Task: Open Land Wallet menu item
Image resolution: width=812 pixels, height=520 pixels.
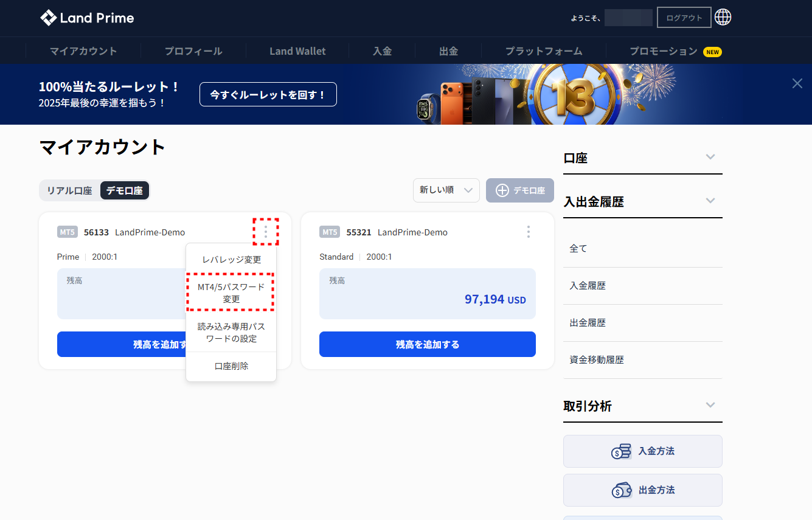Action: 298,51
